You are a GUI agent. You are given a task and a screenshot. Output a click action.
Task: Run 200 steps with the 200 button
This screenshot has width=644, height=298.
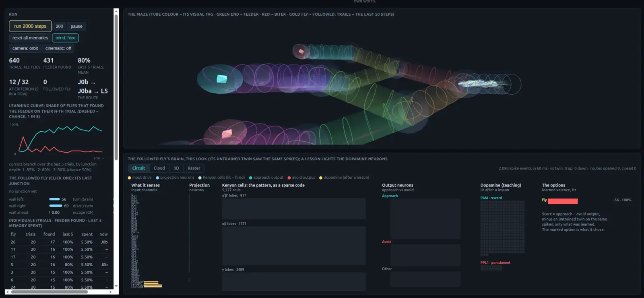pyautogui.click(x=59, y=26)
